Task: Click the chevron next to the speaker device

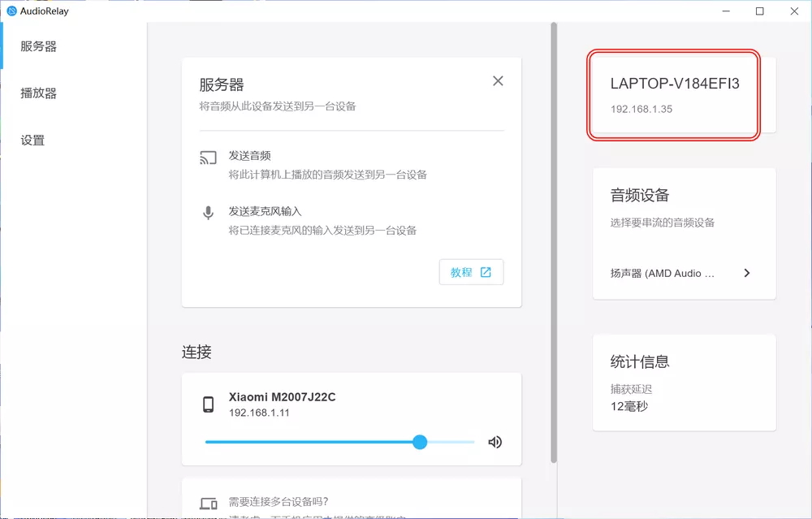Action: pos(745,273)
